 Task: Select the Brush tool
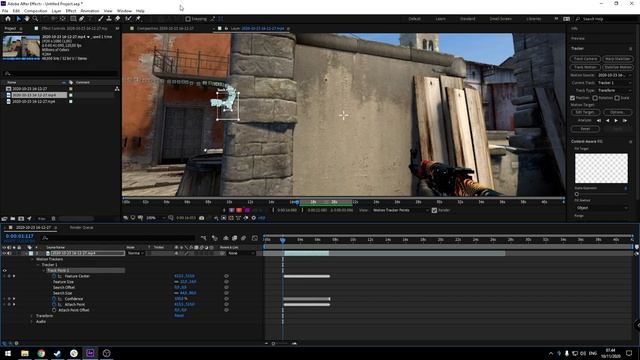[x=100, y=19]
